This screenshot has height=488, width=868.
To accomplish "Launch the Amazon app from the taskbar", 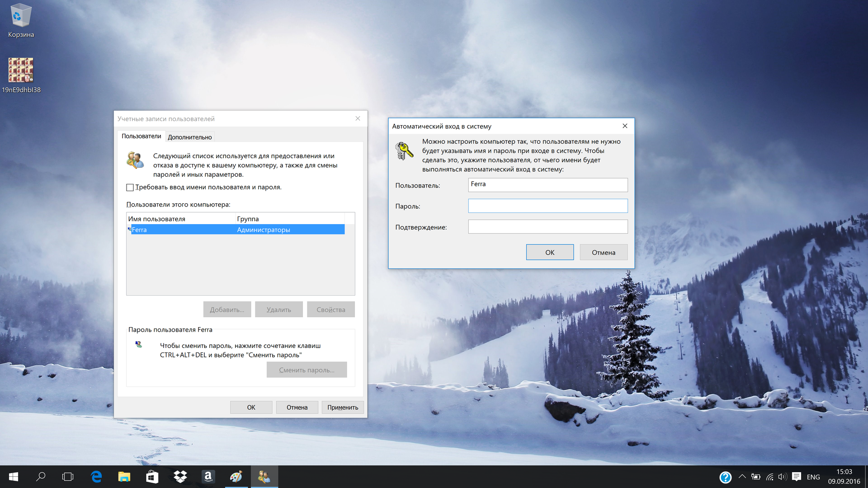I will 208,476.
